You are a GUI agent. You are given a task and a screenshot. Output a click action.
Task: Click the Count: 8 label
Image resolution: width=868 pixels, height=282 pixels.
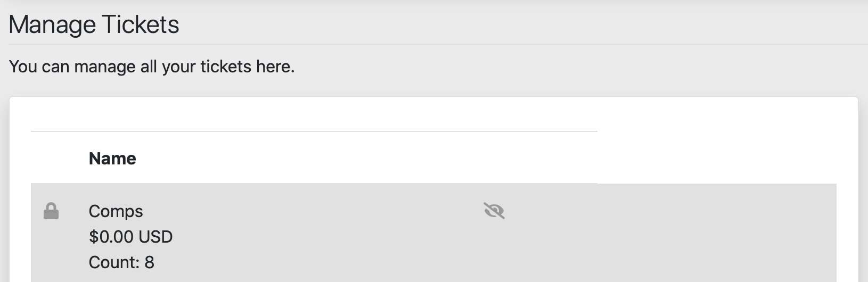tap(121, 262)
